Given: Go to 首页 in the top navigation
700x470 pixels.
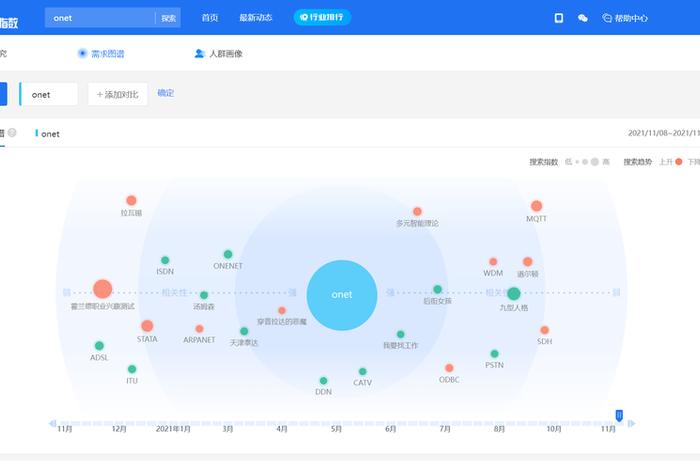Looking at the screenshot, I should 210,17.
